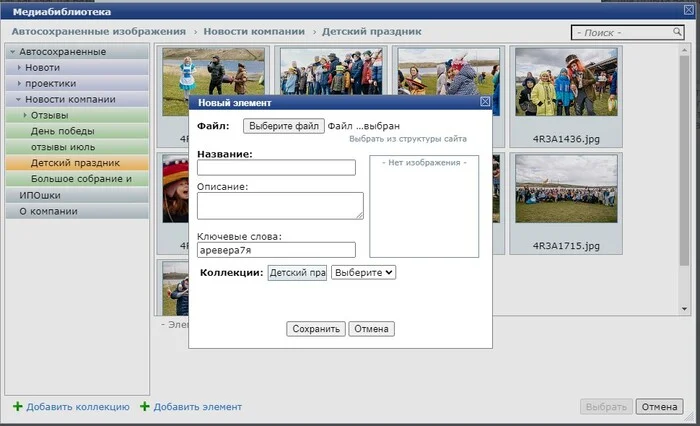Click the Сохранить button

coord(316,329)
